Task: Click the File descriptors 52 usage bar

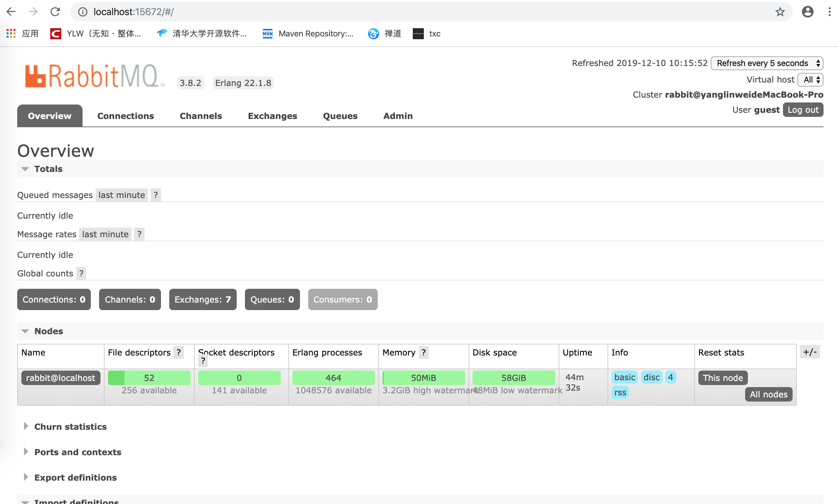Action: (x=149, y=378)
